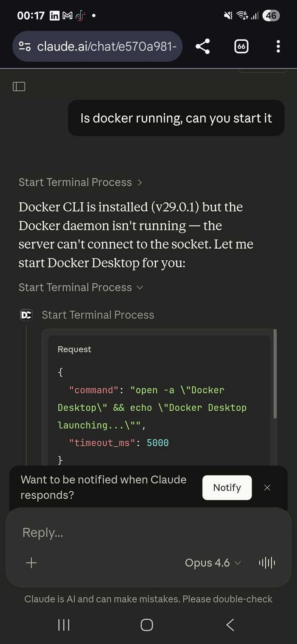Viewport: 297px width, 644px height.
Task: Collapse the second Start Terminal Process step
Action: [81, 287]
